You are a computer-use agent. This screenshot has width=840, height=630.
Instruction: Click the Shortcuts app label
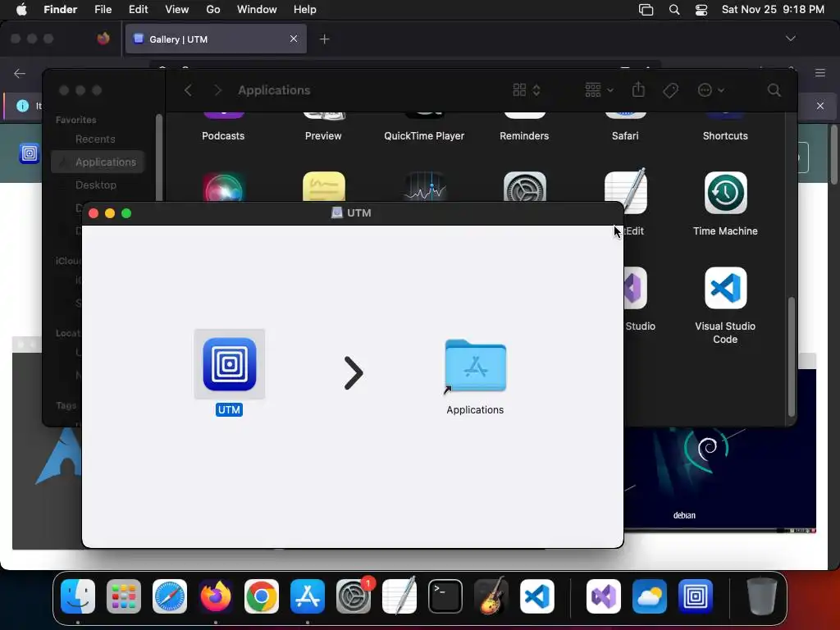tap(725, 136)
